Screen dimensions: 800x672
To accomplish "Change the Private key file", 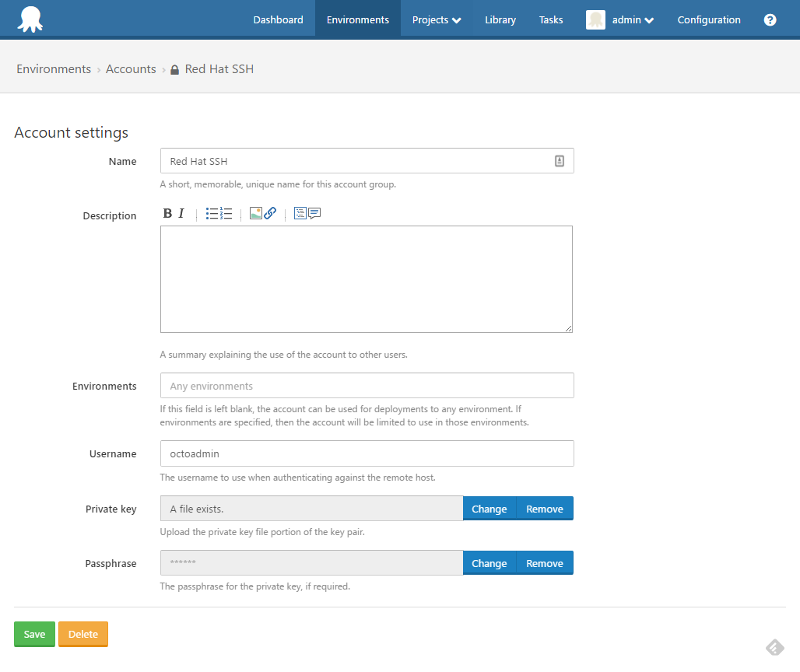I will [489, 509].
